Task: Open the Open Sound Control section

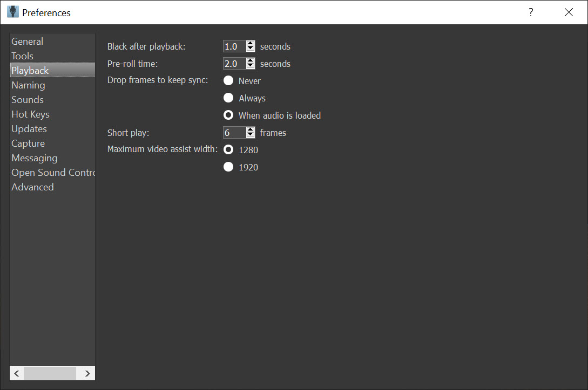Action: pos(52,172)
